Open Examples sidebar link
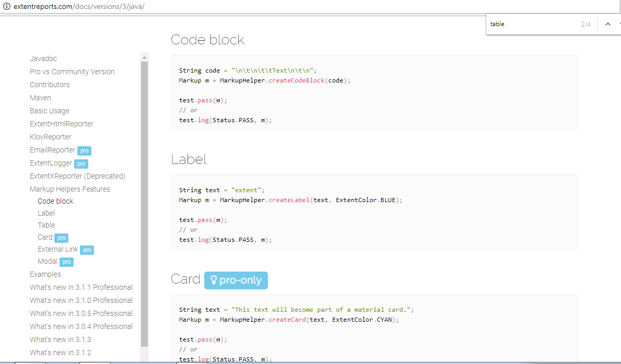Viewport: 621px width, 364px height. (x=45, y=275)
